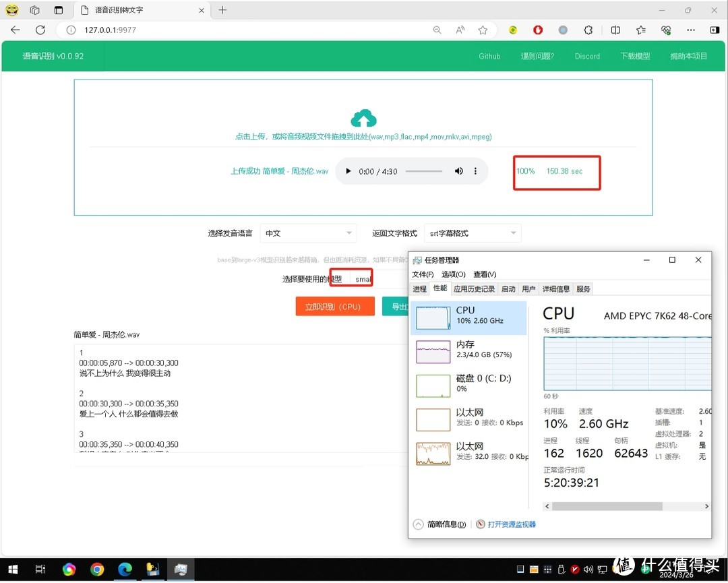Switch to the 详细信息 tab

click(555, 288)
